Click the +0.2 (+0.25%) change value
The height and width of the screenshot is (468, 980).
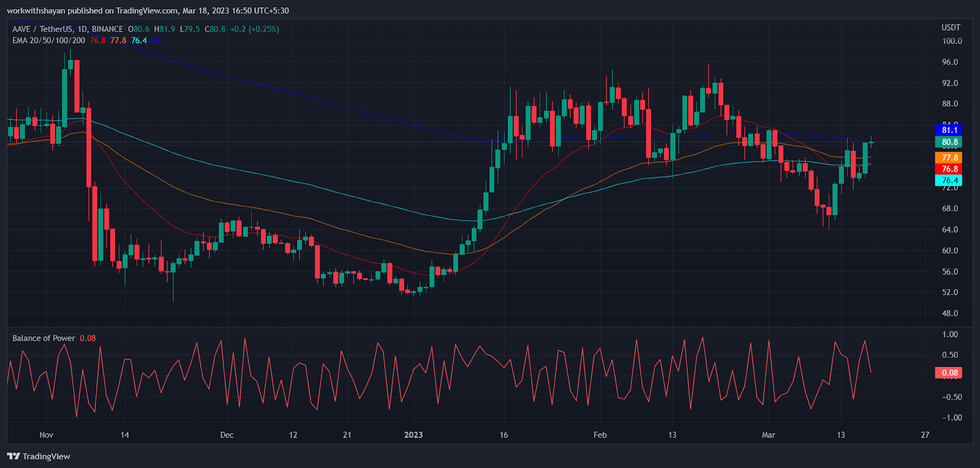(x=255, y=29)
